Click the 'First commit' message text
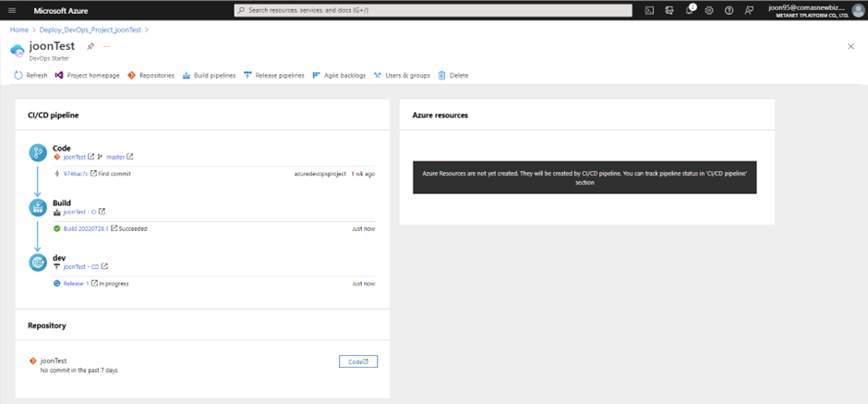The height and width of the screenshot is (404, 868). 115,174
